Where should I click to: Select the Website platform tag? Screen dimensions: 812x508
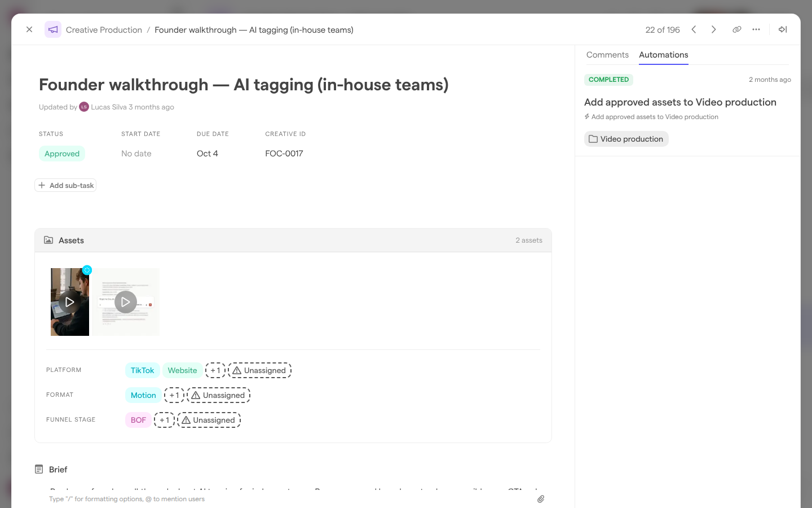pyautogui.click(x=182, y=370)
